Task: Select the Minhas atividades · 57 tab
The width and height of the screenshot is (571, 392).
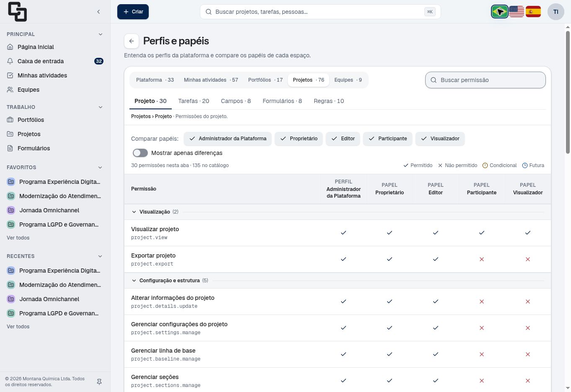Action: (211, 80)
